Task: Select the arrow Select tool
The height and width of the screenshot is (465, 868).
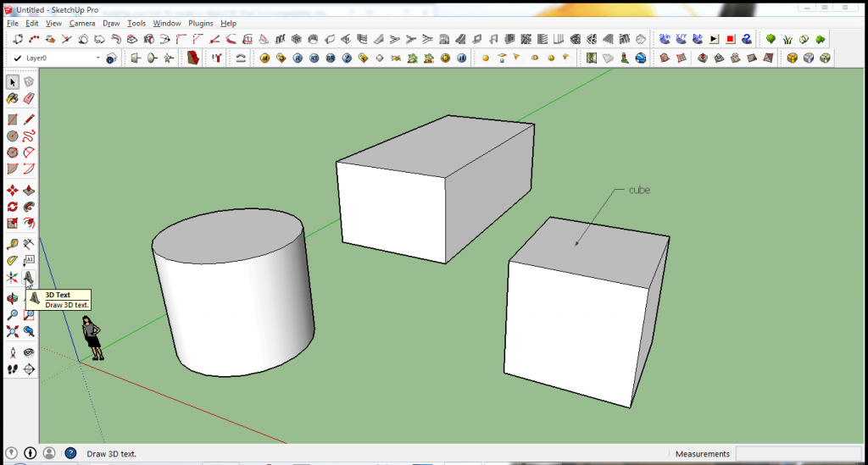Action: [x=12, y=82]
